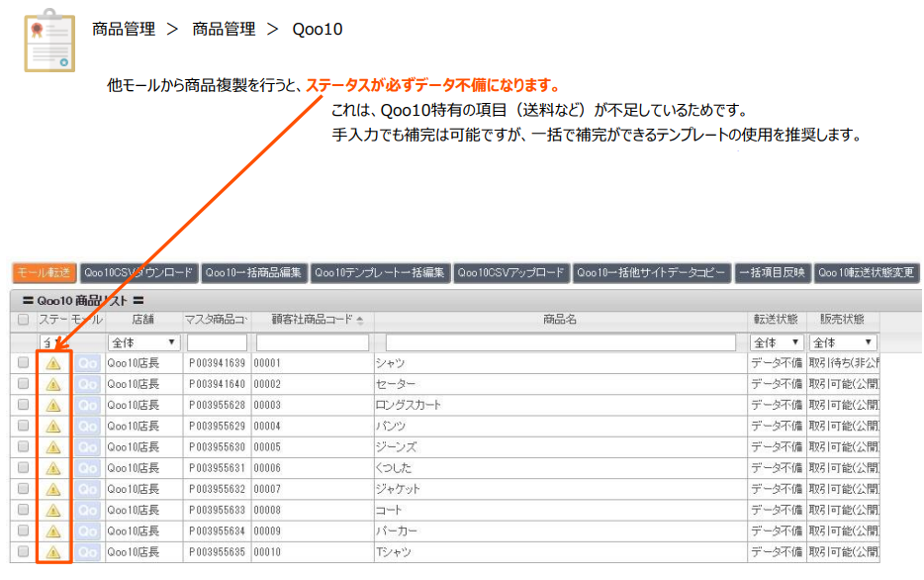Viewport: 924px width, 580px height.
Task: Click the 商品名 column header
Action: (560, 320)
